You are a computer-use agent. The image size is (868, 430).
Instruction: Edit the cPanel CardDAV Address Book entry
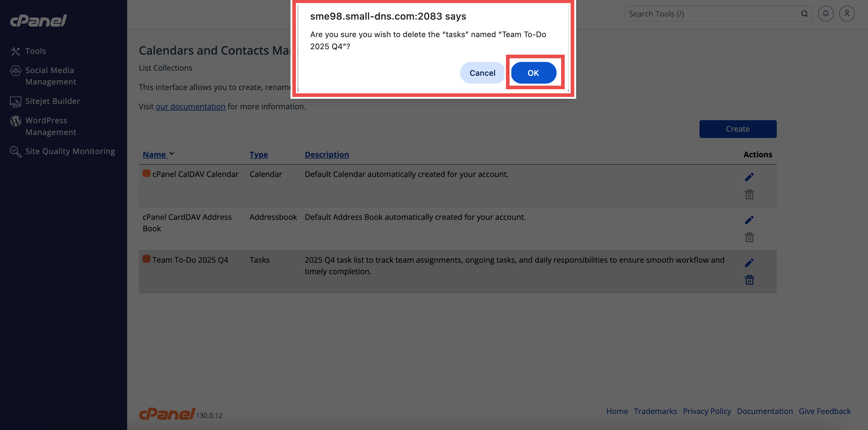(x=749, y=220)
